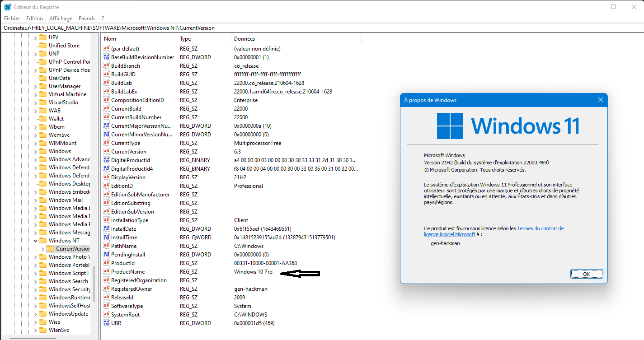This screenshot has height=340, width=644.
Task: Click the ProductId data 00331-10000-00001-AA368
Action: (x=265, y=263)
